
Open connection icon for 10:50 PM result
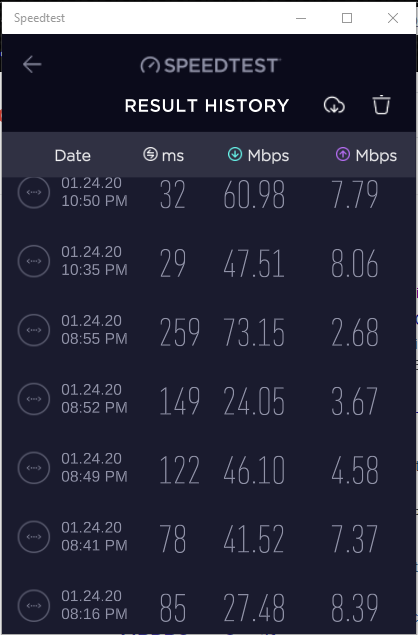point(34,192)
